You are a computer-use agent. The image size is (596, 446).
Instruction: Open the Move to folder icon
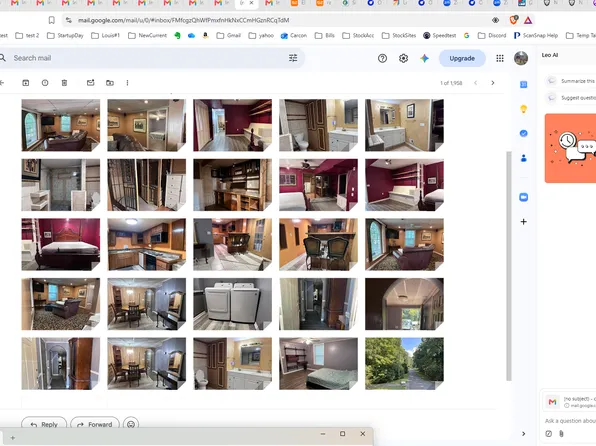click(x=110, y=83)
